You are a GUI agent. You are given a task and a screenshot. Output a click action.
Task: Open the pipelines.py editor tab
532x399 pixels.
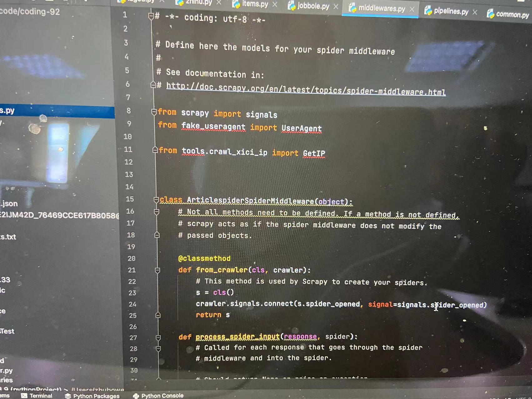451,11
